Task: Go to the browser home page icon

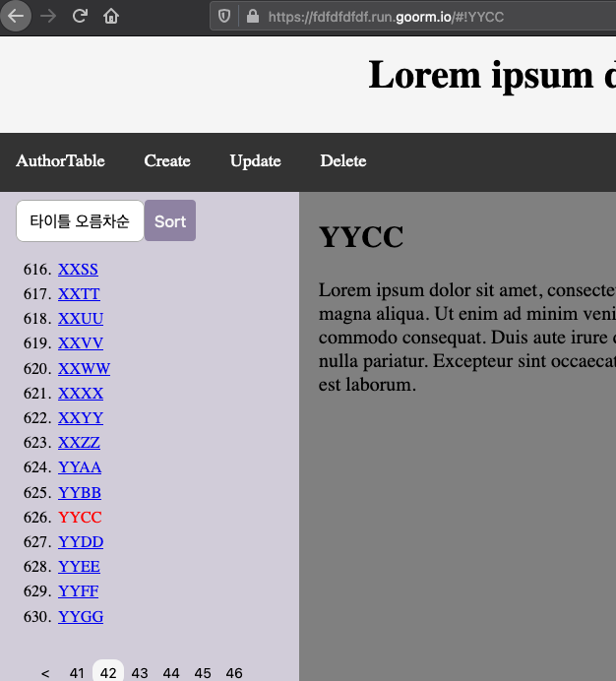Action: (x=111, y=17)
